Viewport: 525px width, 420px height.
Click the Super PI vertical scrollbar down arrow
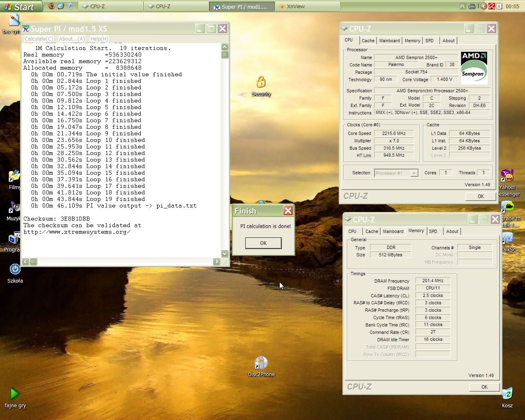[225, 253]
